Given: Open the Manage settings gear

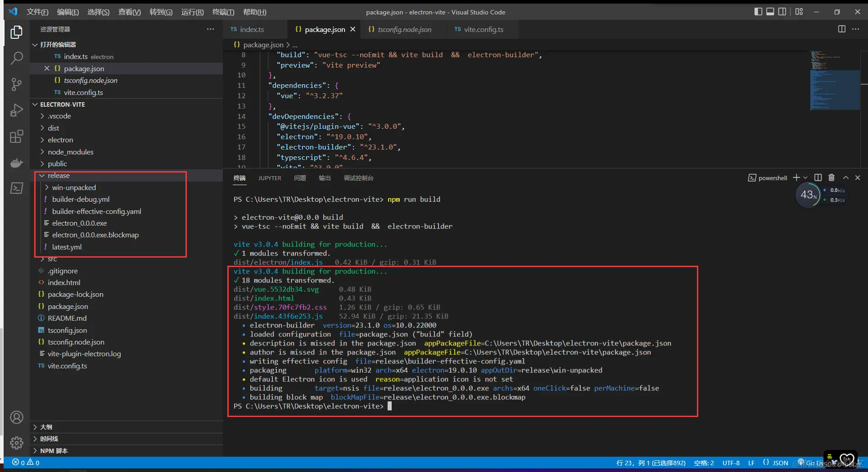Looking at the screenshot, I should tap(17, 443).
